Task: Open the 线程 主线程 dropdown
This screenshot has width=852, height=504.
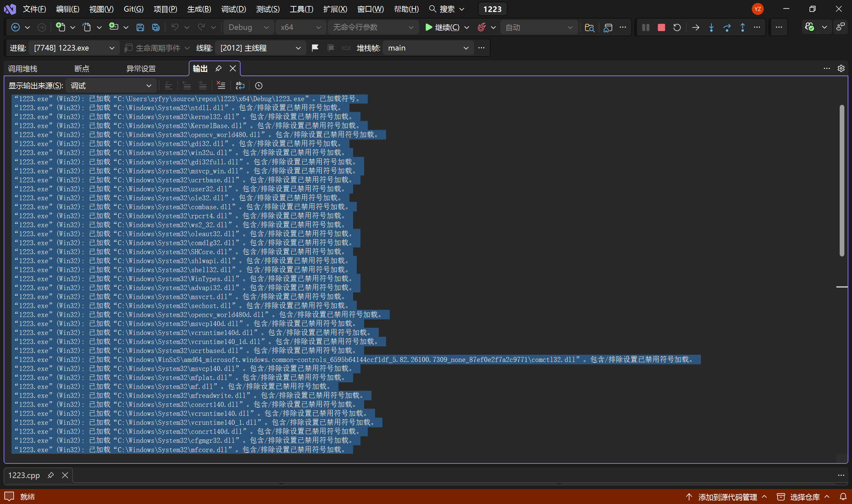Action: point(260,48)
